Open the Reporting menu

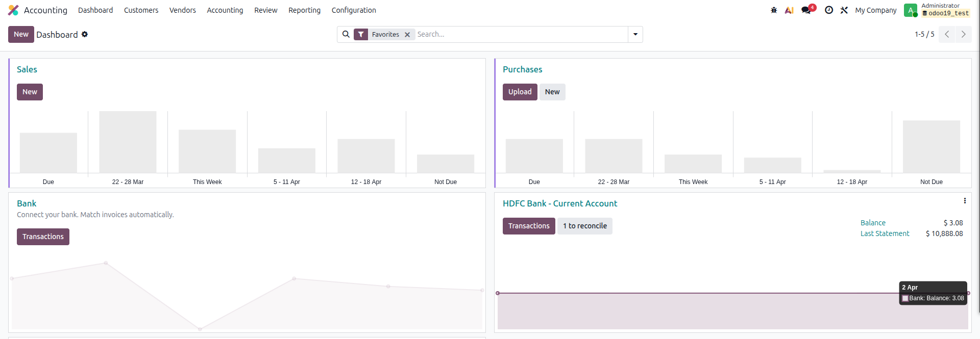pyautogui.click(x=305, y=10)
